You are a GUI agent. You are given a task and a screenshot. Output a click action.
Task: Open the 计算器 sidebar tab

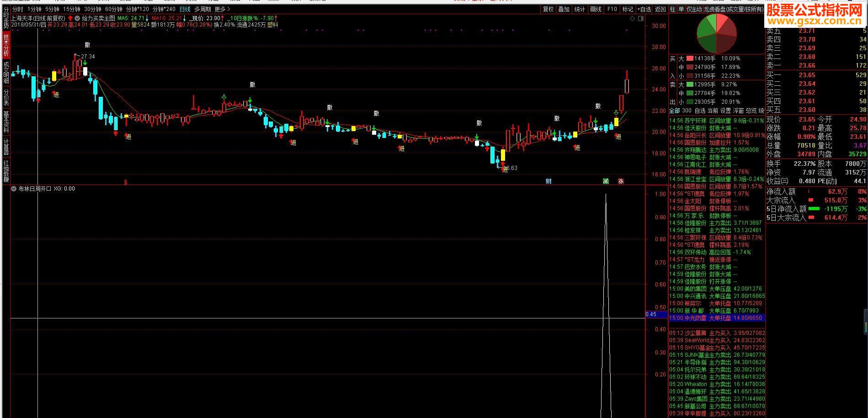(x=6, y=147)
